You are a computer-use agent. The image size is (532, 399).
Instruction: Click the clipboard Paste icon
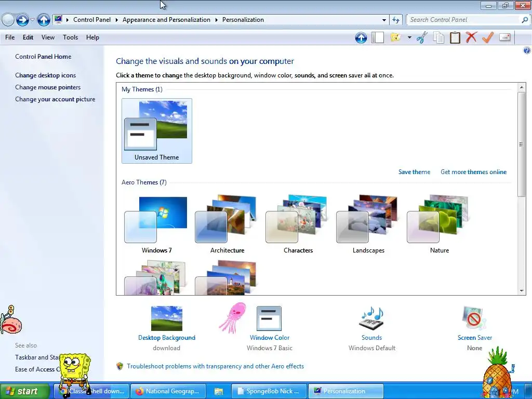(455, 37)
